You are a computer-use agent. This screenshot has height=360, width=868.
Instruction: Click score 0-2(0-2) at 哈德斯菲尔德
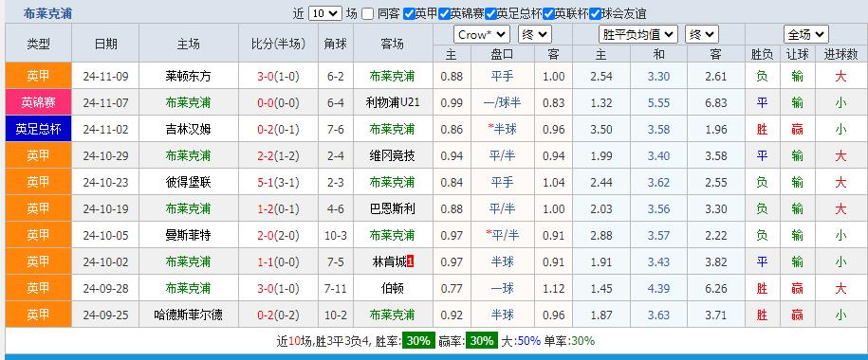278,315
